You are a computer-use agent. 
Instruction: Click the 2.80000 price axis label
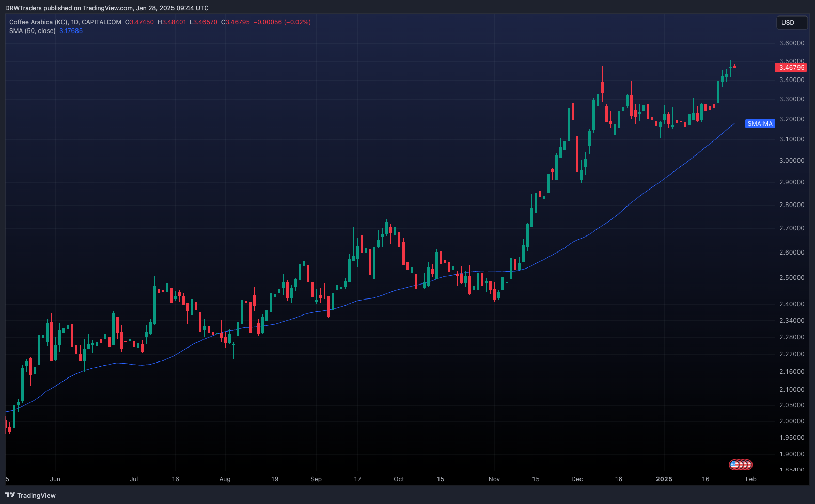792,205
